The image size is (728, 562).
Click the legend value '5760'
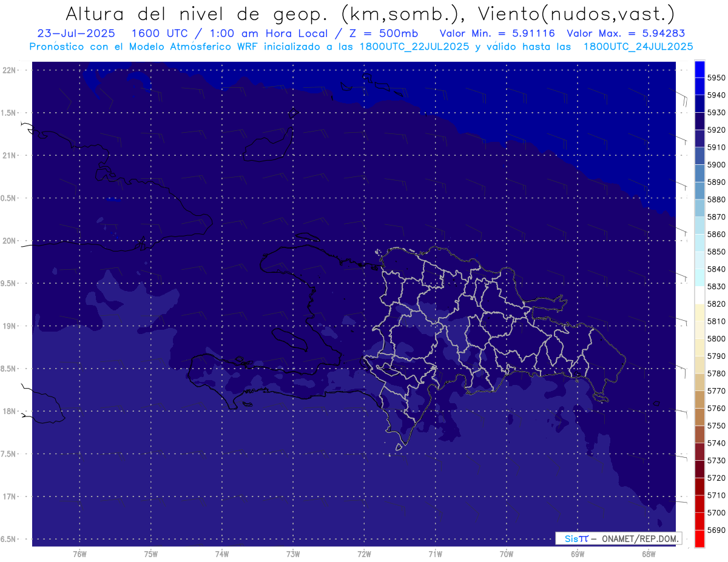716,408
